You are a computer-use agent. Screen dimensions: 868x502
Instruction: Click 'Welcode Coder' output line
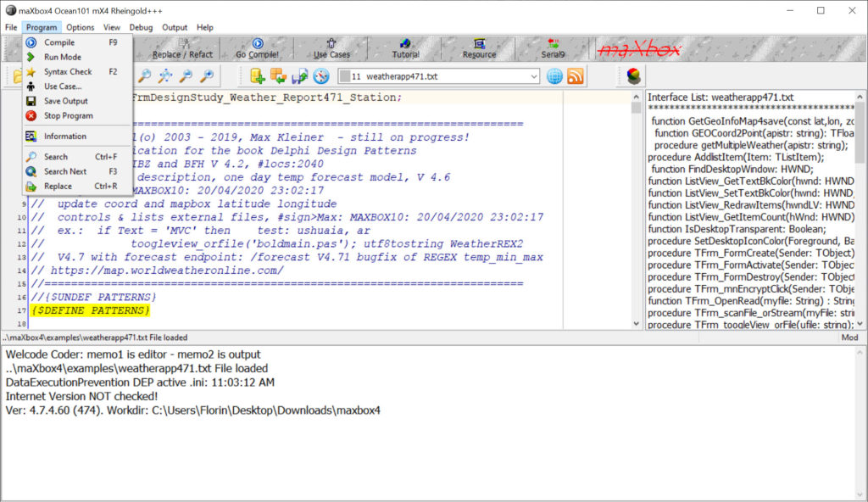[133, 354]
